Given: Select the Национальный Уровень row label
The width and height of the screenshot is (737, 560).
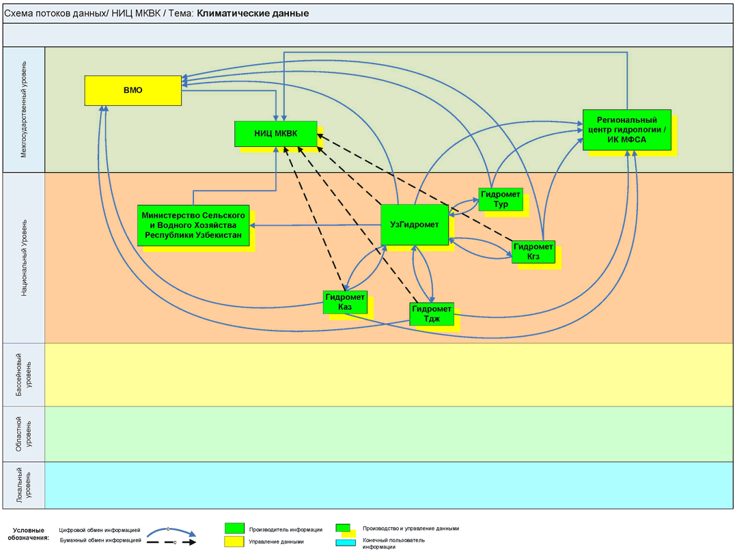Looking at the screenshot, I should click(x=24, y=257).
